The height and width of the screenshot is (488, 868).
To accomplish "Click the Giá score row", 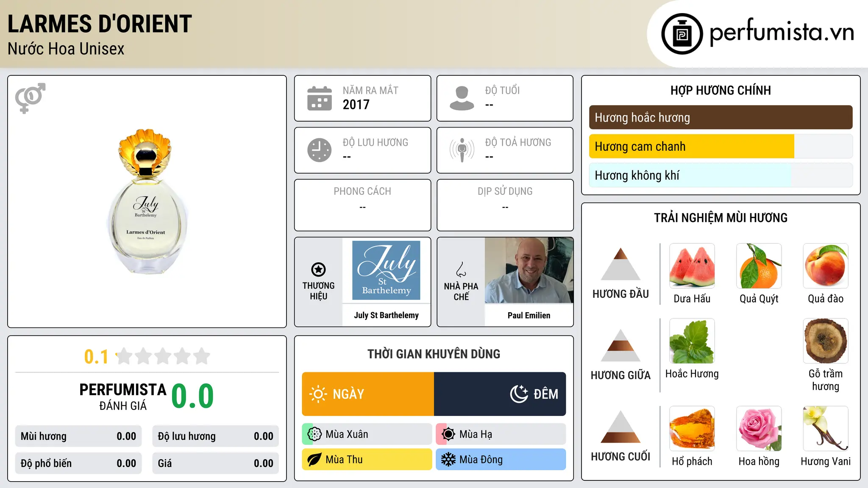I will [x=215, y=463].
